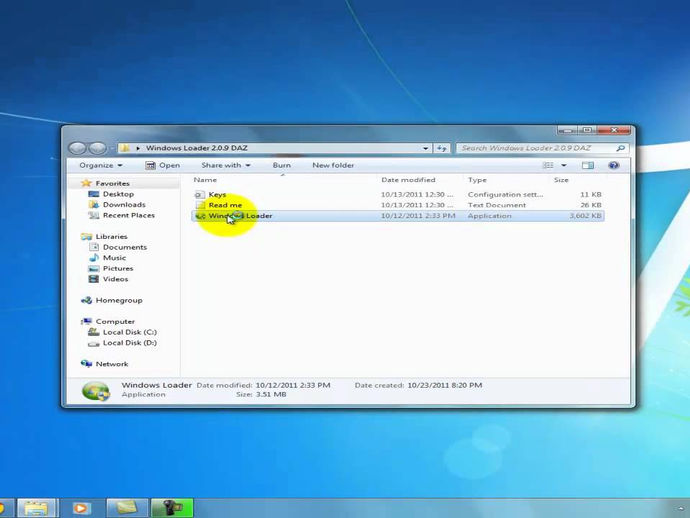Refresh the folder view
This screenshot has width=690, height=518.
(441, 148)
